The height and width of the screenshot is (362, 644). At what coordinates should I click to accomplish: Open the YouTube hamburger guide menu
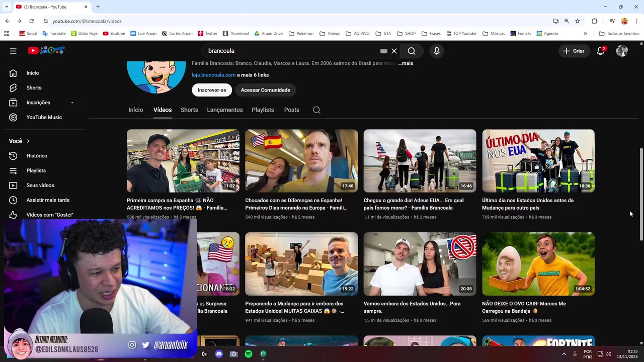coord(13,51)
